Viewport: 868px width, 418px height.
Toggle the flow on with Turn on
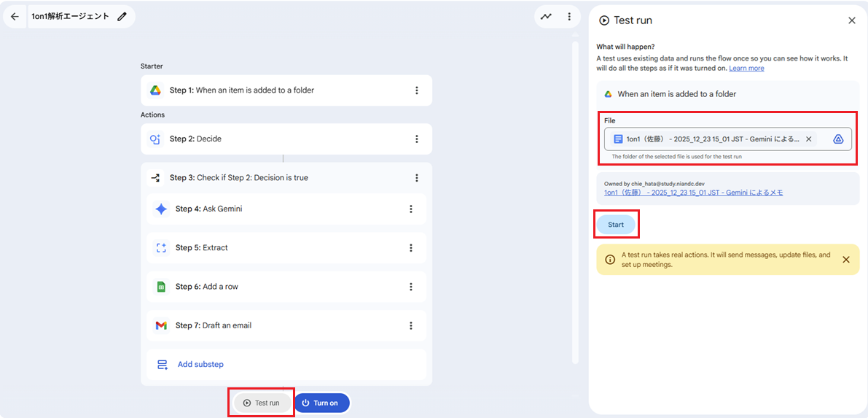321,403
